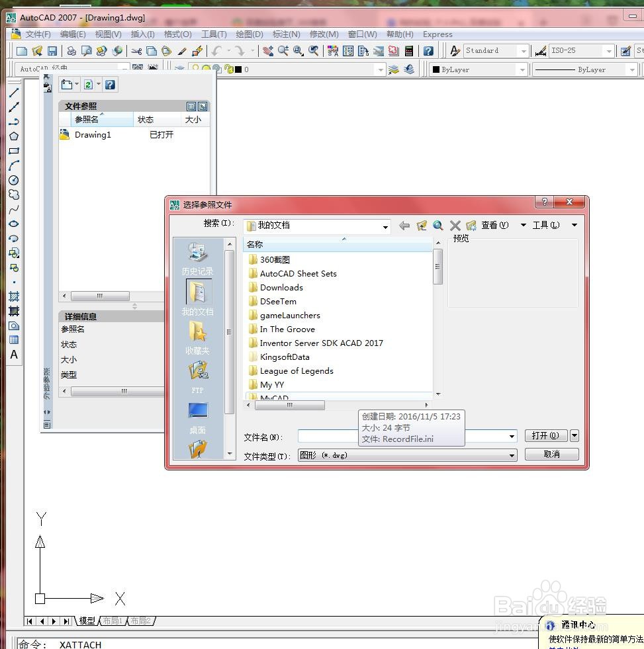
Task: Open the 文件(F) menu
Action: [x=38, y=34]
